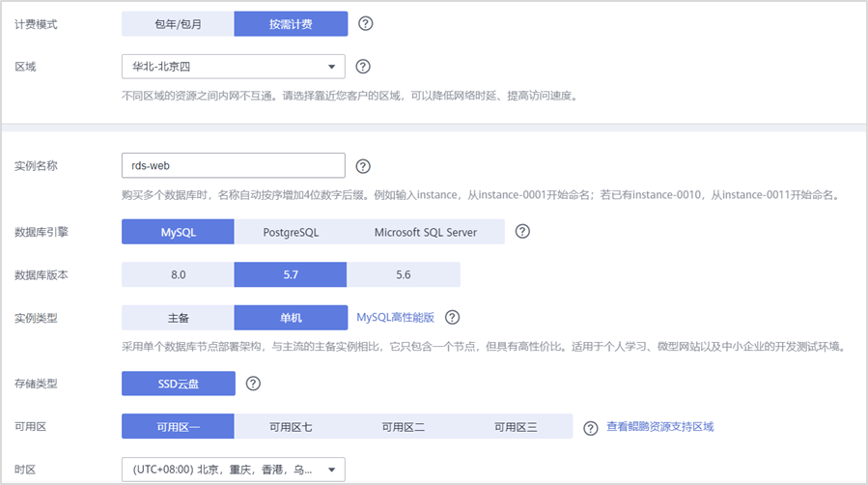Select database version 8.0

coord(178,274)
